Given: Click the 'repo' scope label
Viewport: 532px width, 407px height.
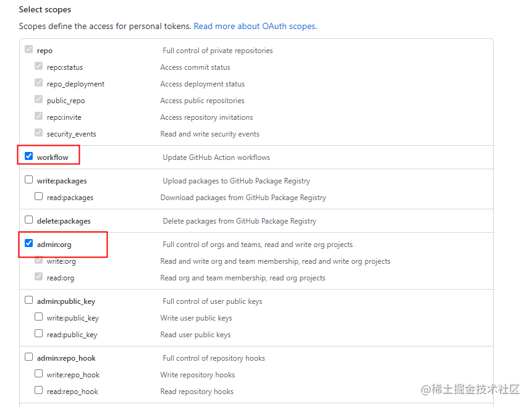Looking at the screenshot, I should [x=44, y=51].
